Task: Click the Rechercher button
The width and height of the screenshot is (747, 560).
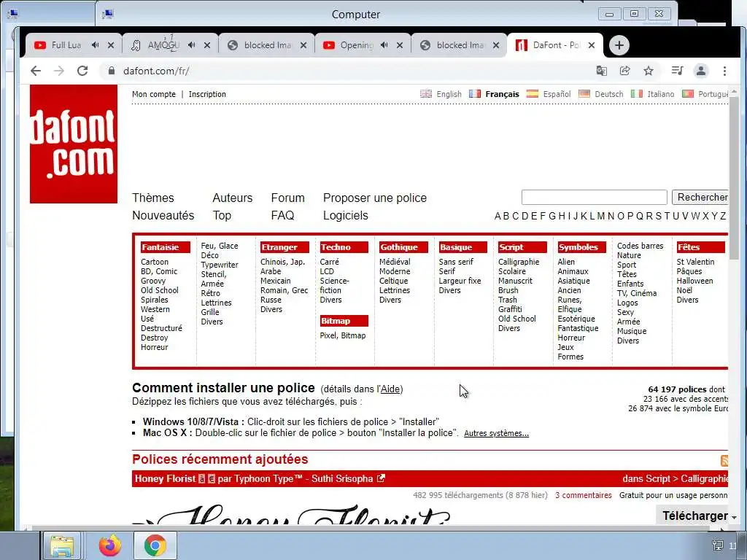Action: 700,197
